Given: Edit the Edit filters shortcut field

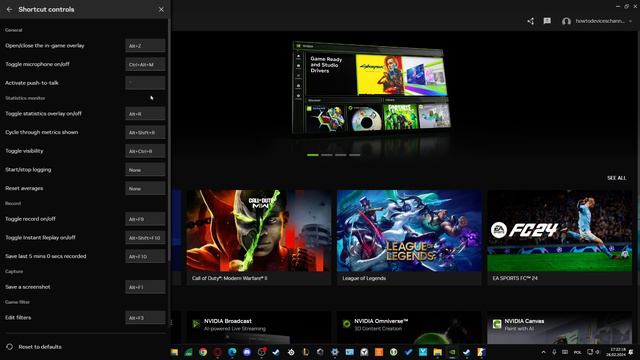Looking at the screenshot, I should click(x=145, y=318).
